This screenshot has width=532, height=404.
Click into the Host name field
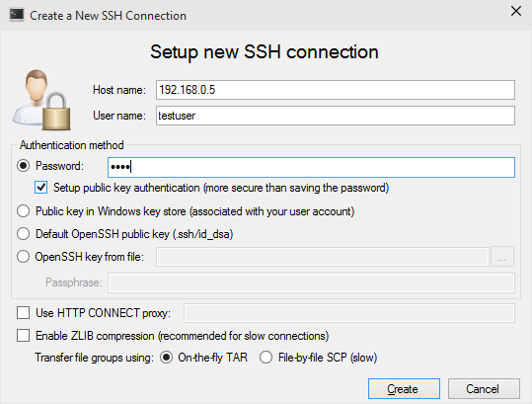[x=336, y=90]
